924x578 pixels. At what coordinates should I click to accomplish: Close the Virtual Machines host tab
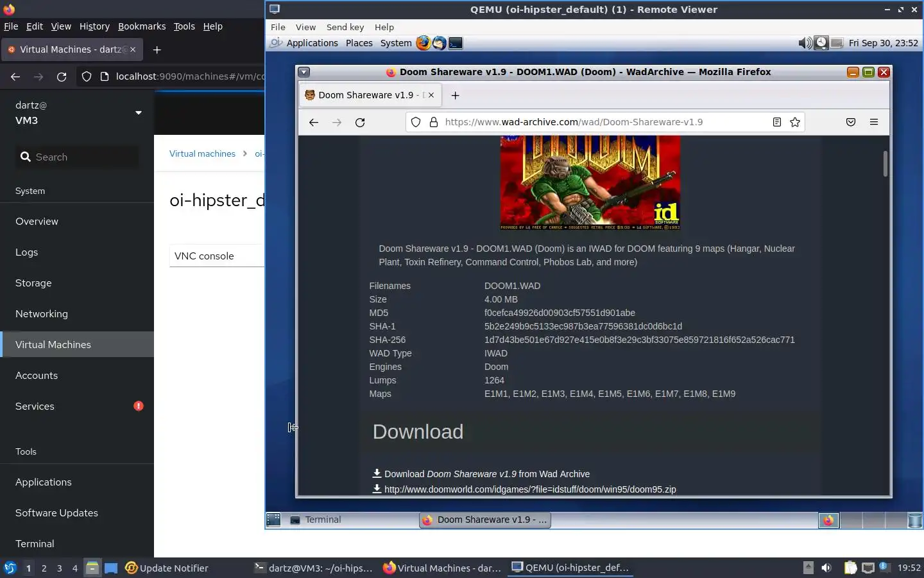coord(133,49)
